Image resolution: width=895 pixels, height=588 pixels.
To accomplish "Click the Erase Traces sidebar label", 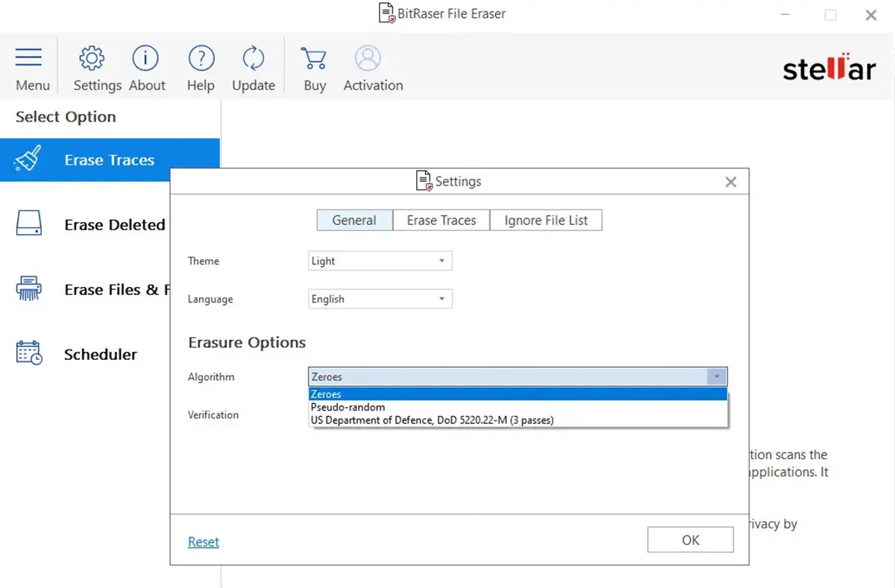I will (x=110, y=159).
